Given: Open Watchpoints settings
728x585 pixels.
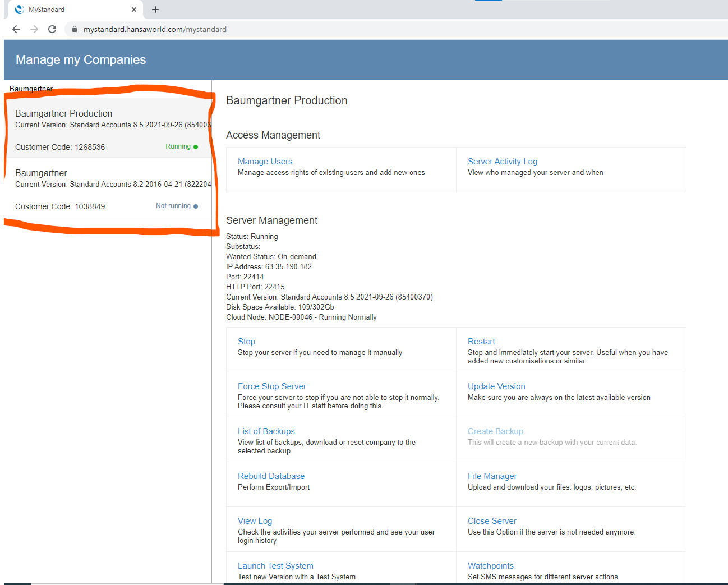Looking at the screenshot, I should click(x=491, y=566).
